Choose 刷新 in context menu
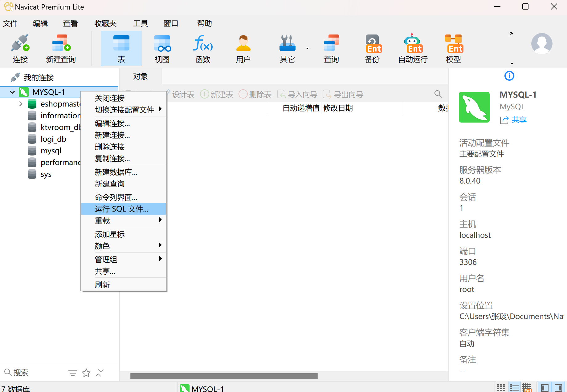567x392 pixels. (x=124, y=285)
